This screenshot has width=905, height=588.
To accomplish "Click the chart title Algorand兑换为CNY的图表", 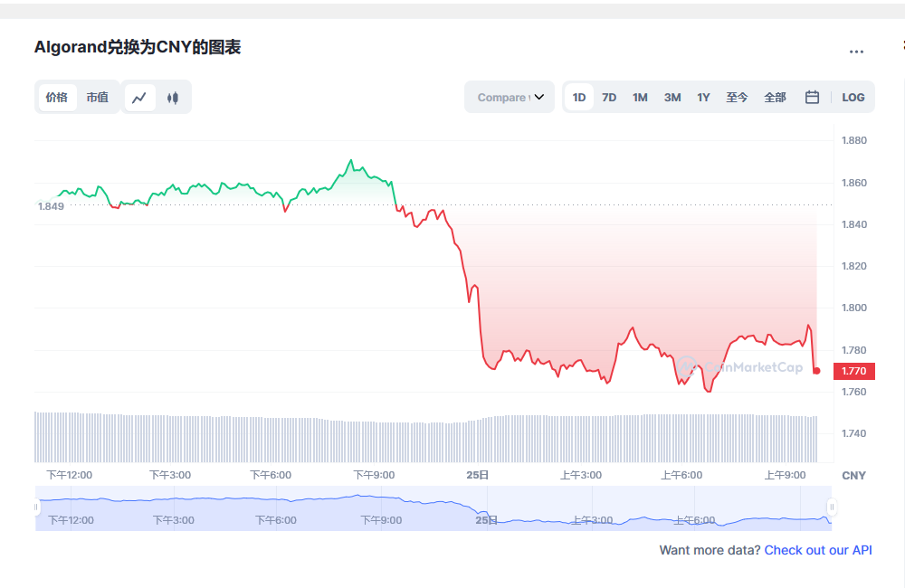I will 138,47.
